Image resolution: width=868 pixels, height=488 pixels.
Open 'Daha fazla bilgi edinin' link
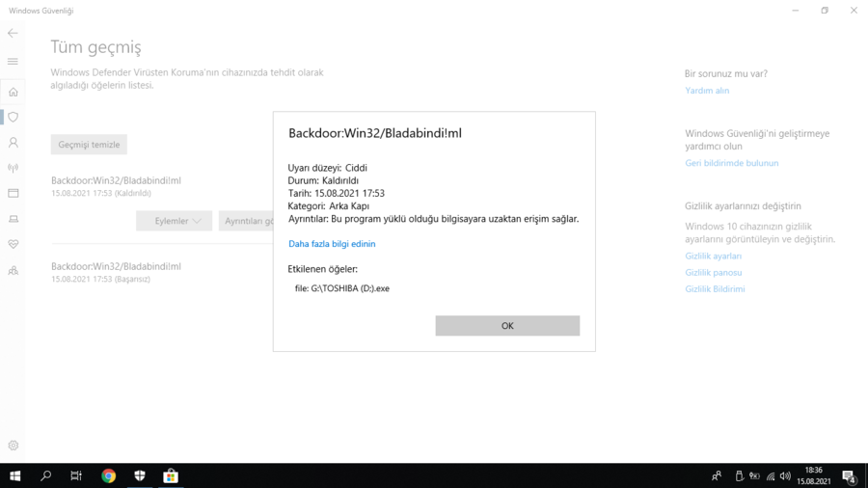332,244
